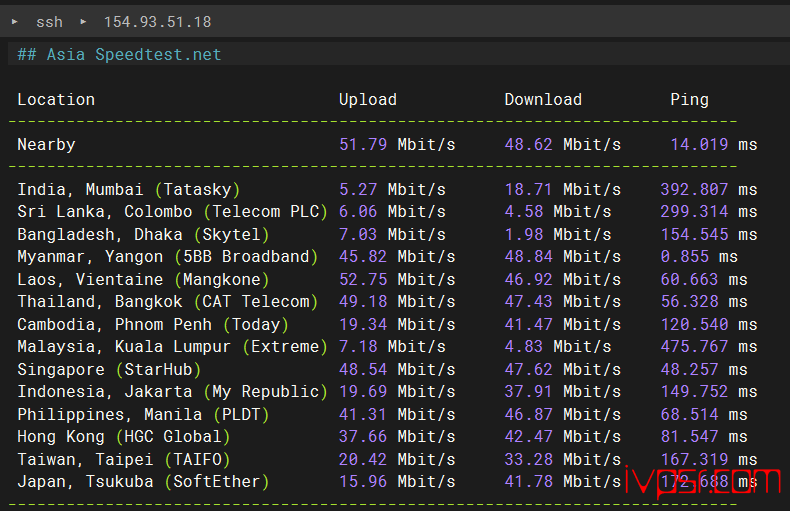Select 'Myanmar, Yangon (5BB Broadband)' label
The height and width of the screenshot is (511, 790).
[x=168, y=257]
